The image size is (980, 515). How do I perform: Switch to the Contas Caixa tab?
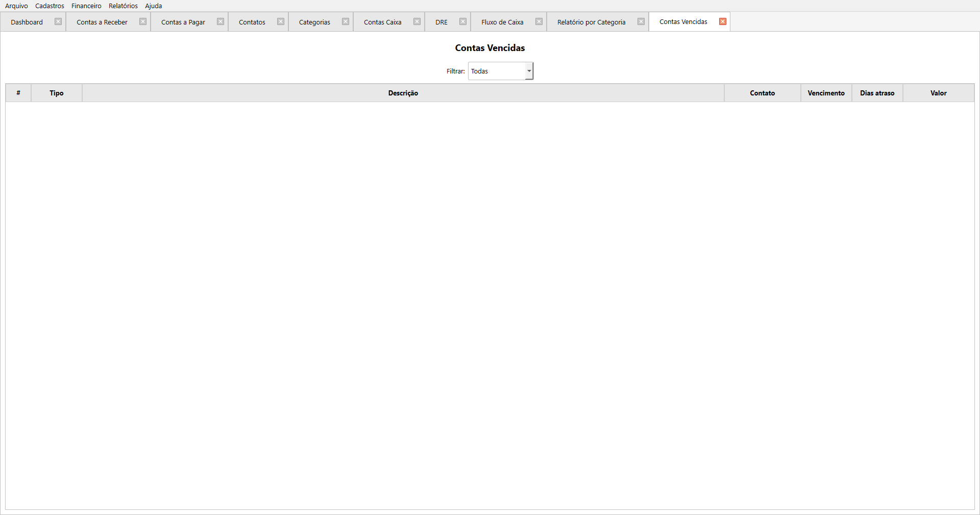point(382,22)
